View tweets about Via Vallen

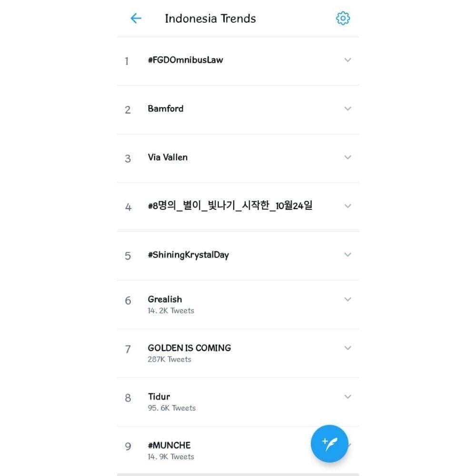coord(168,157)
